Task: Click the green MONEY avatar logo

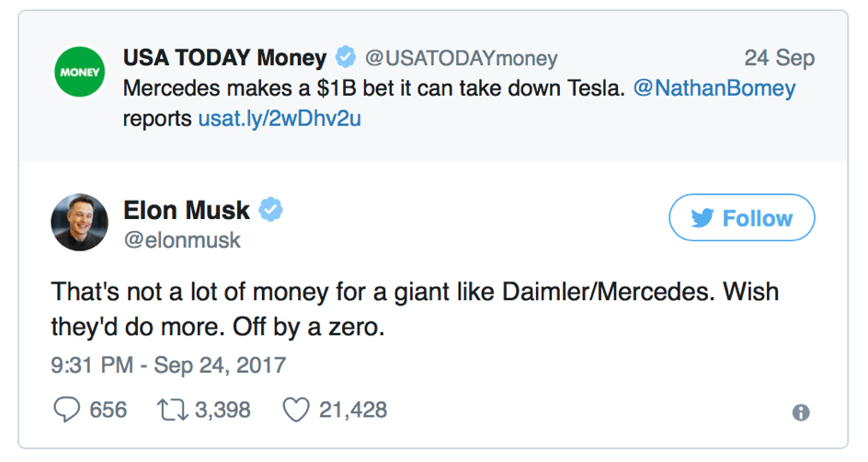Action: (80, 72)
